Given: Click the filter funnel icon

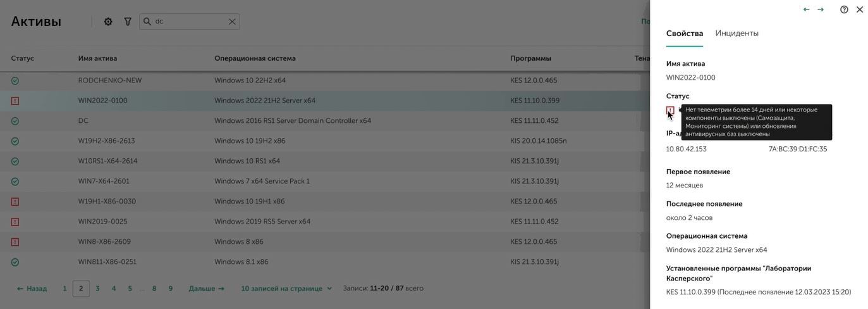Looking at the screenshot, I should (x=128, y=22).
